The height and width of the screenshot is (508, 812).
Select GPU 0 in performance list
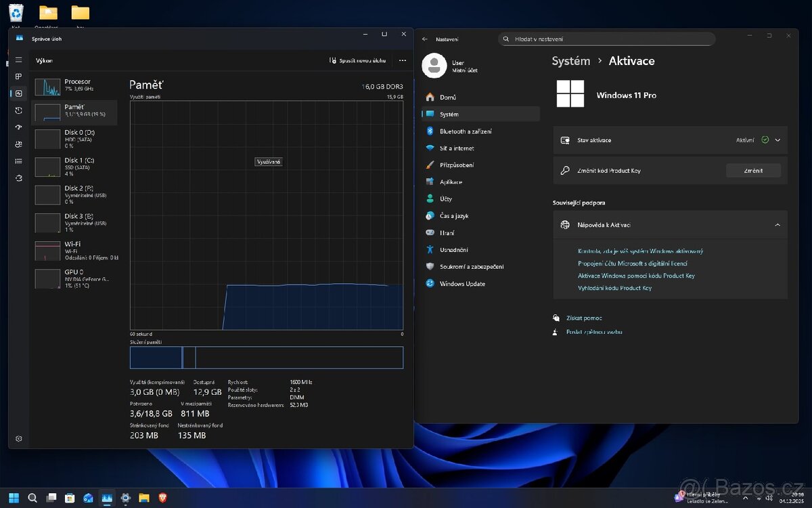tap(74, 276)
